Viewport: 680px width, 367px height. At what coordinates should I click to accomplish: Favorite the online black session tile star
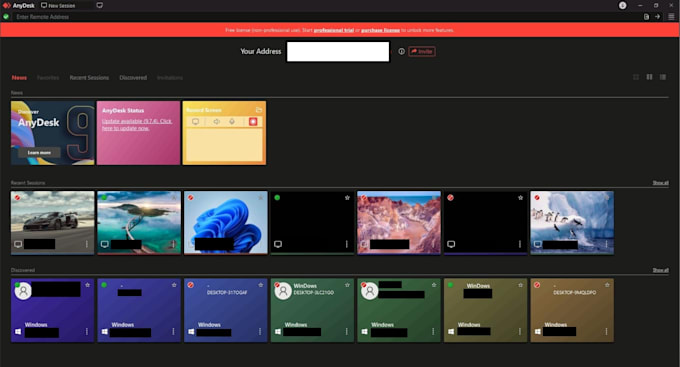tap(347, 198)
